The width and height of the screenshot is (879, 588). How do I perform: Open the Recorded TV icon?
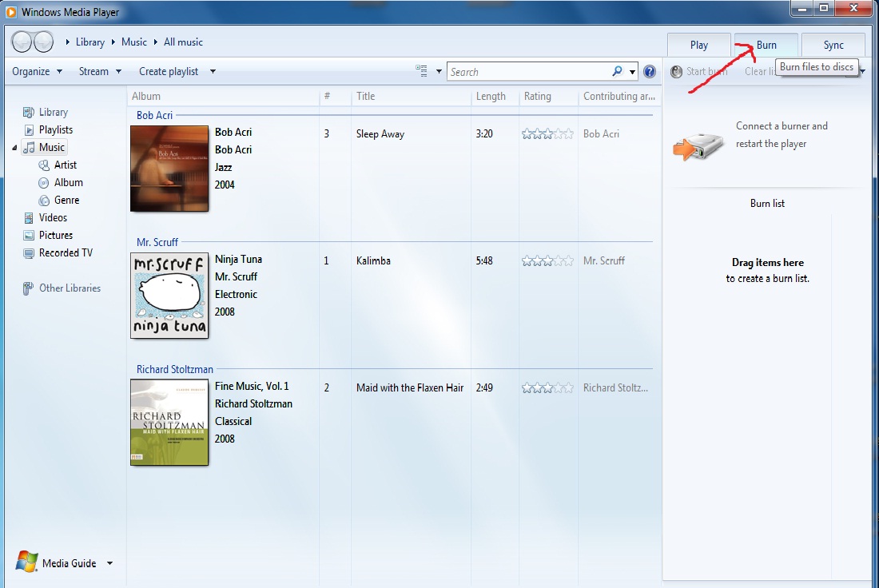[29, 253]
